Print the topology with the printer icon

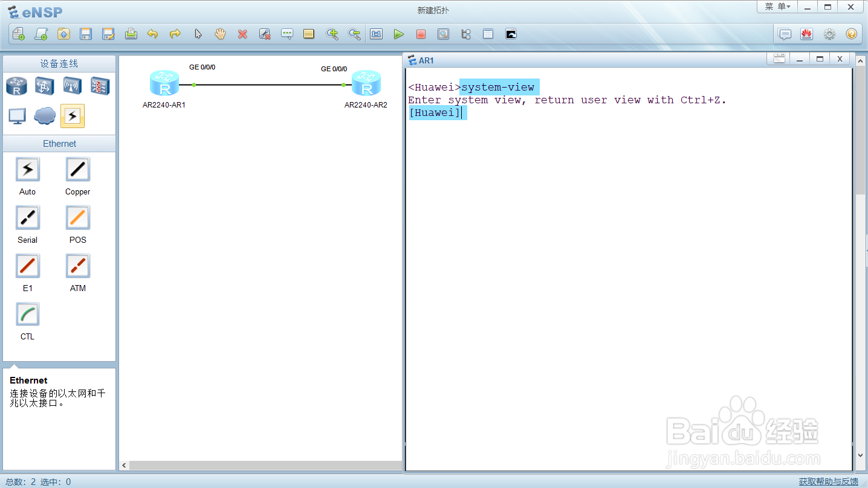[131, 34]
